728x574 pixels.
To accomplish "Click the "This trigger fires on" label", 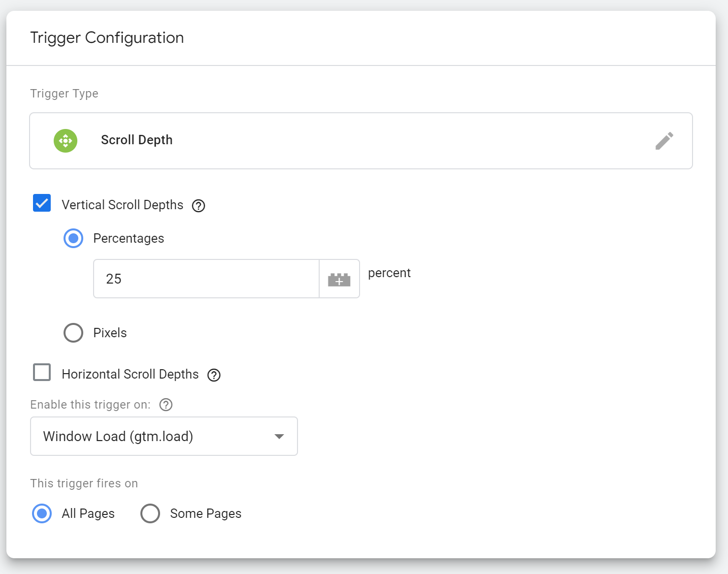I will [84, 483].
